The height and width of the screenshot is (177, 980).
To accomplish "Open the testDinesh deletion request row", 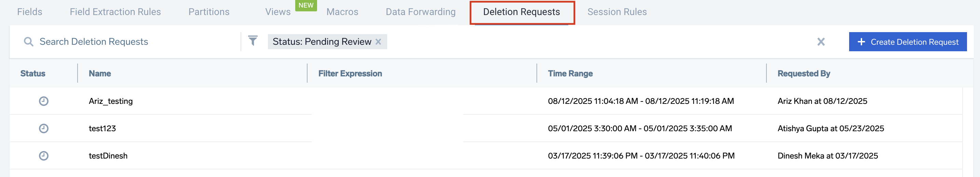I will [x=108, y=156].
